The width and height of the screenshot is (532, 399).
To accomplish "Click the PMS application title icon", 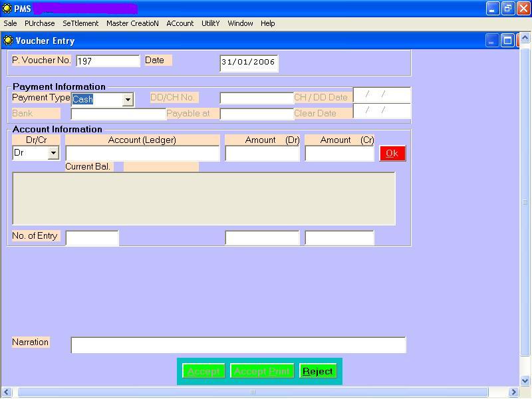I will 7,9.
